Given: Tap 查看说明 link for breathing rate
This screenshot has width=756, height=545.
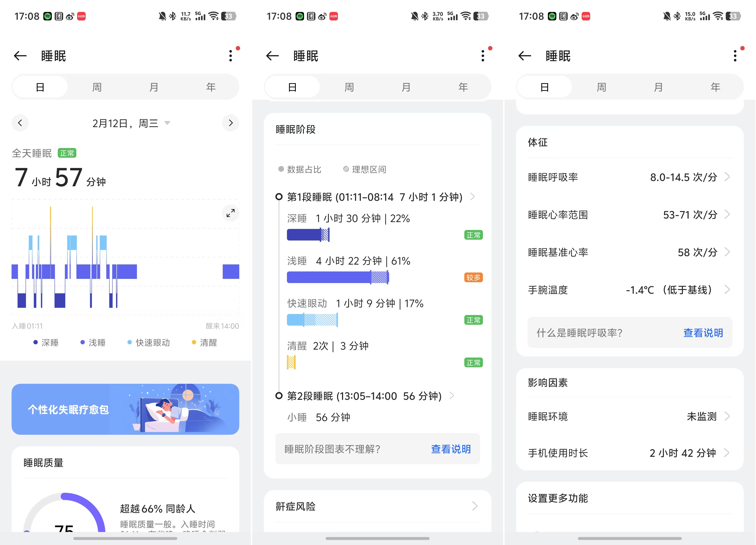Looking at the screenshot, I should tap(703, 333).
